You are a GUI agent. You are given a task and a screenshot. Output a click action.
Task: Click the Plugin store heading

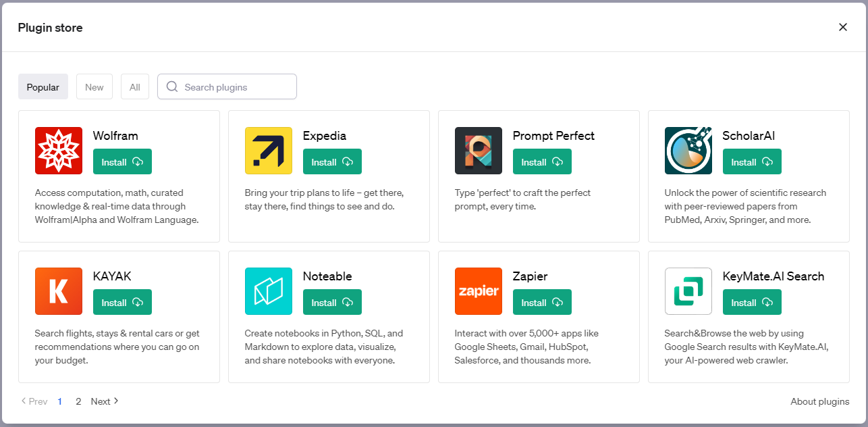coord(51,27)
